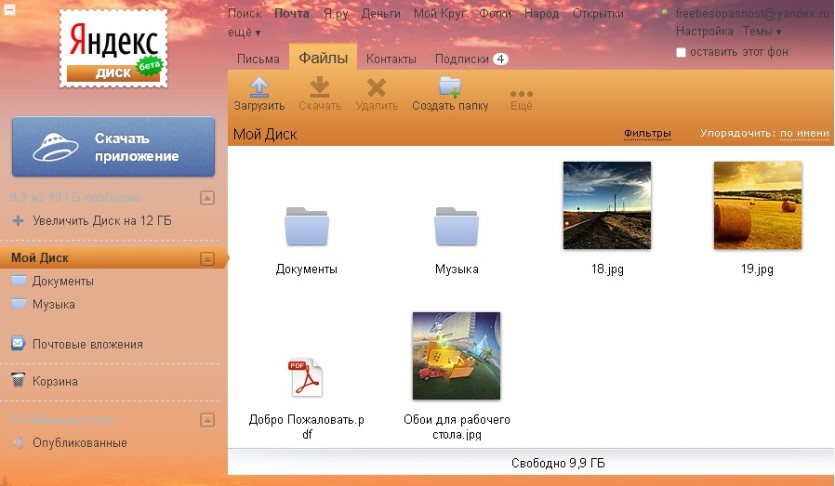The image size is (835, 486).
Task: Collapse the В общем доступе section
Action: [x=207, y=419]
